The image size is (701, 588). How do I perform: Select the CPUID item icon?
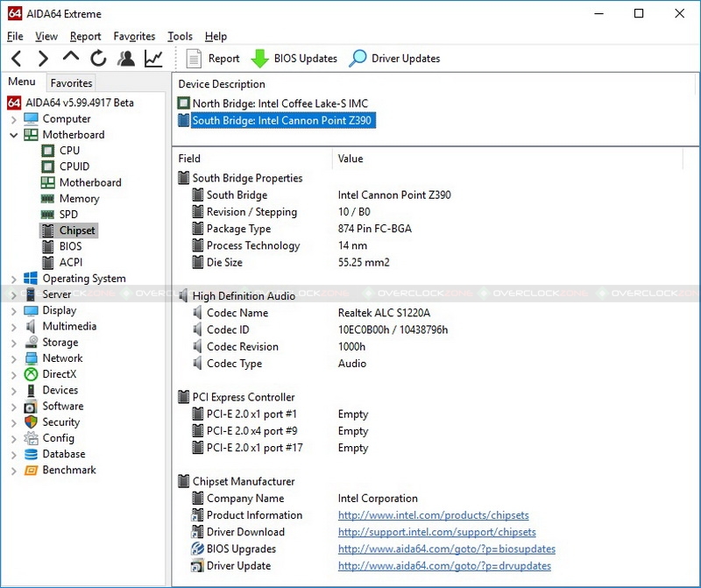coord(48,166)
